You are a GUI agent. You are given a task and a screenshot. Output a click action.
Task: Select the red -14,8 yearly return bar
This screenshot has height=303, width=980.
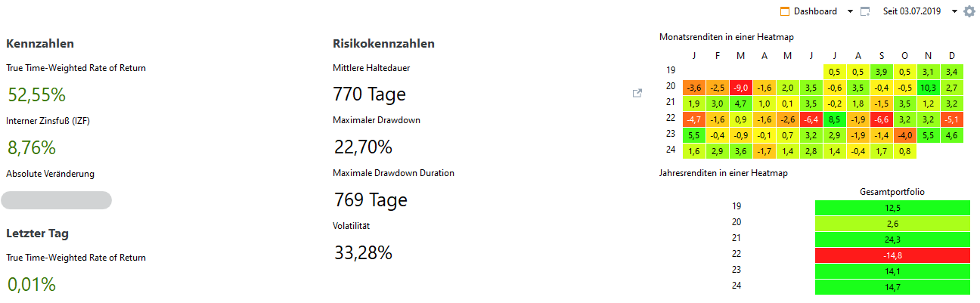892,254
